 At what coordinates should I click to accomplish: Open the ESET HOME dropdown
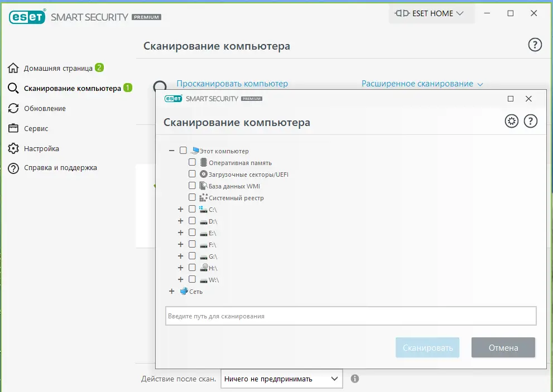[432, 13]
